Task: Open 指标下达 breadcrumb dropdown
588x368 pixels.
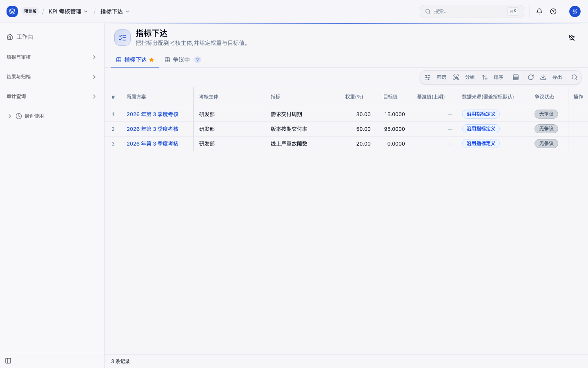Action: click(115, 11)
